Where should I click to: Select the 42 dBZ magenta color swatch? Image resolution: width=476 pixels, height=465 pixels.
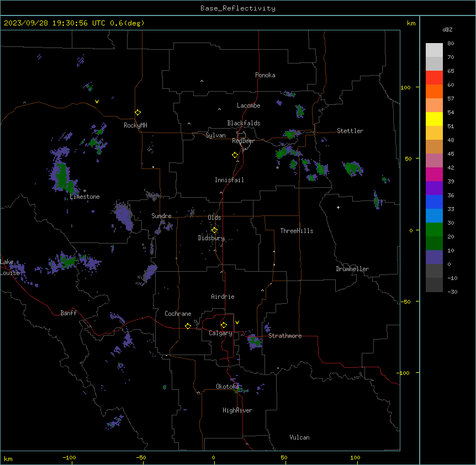point(434,174)
